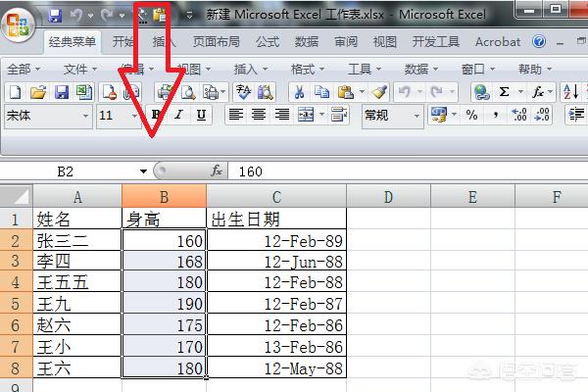Open the 帮助 menu
Viewport: 588px width, 392px height.
(535, 70)
